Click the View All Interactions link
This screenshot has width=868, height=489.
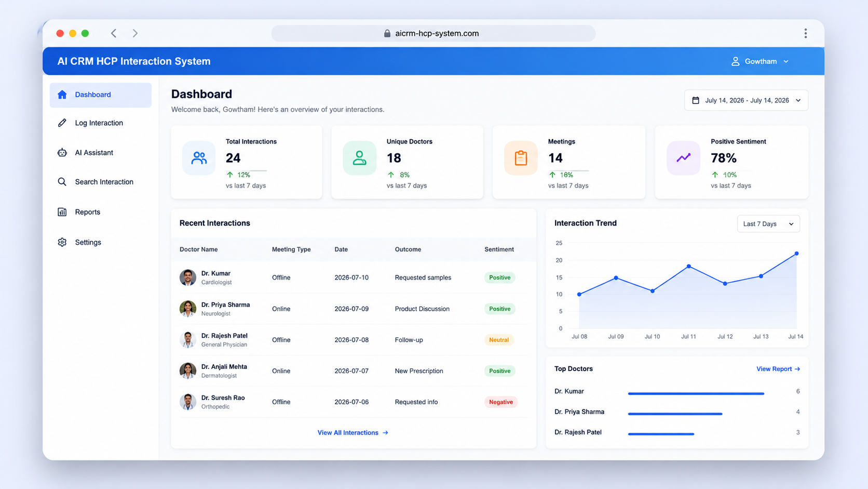point(353,432)
